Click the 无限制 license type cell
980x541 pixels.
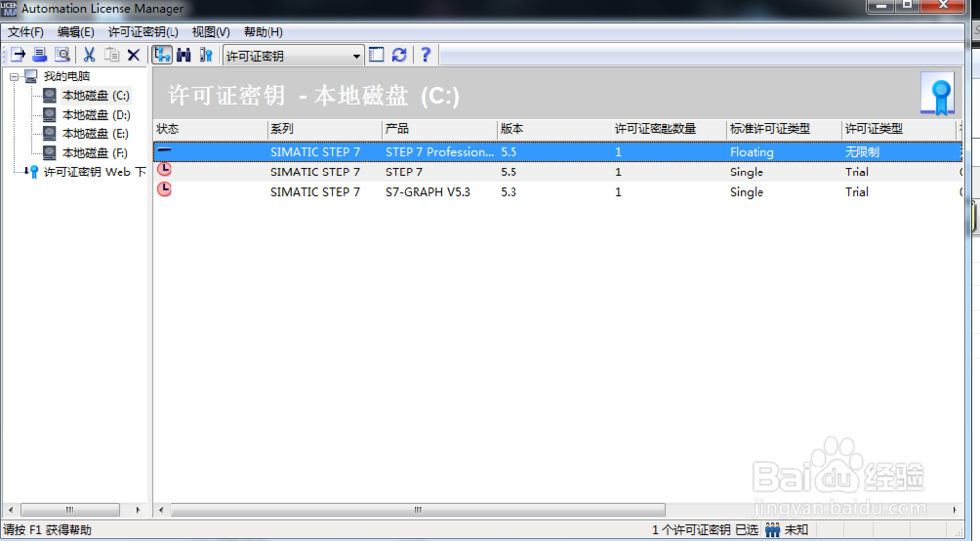tap(861, 152)
